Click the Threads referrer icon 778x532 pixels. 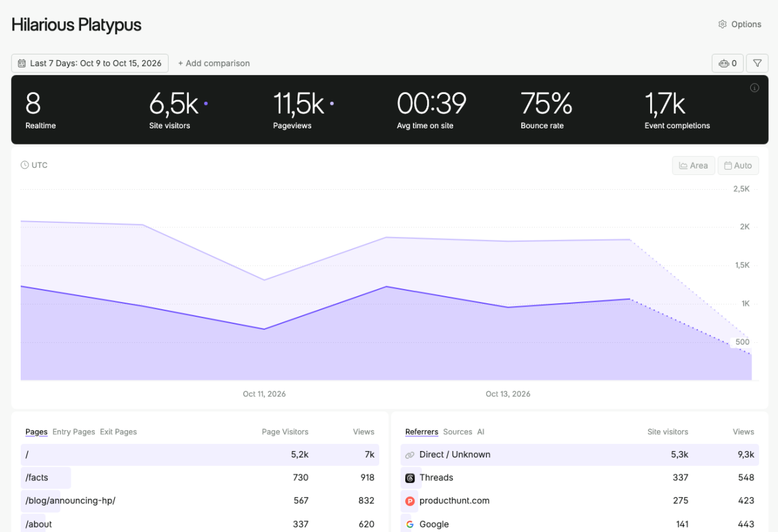(410, 478)
